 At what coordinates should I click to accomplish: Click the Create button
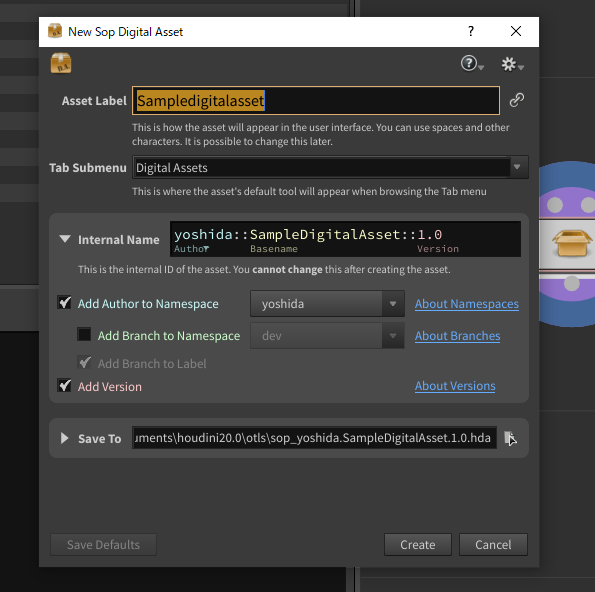[418, 545]
